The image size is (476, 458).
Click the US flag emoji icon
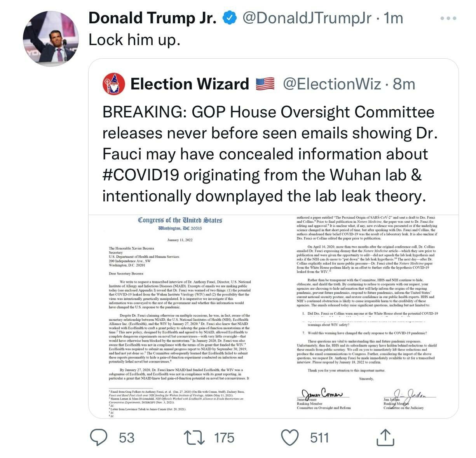265,84
